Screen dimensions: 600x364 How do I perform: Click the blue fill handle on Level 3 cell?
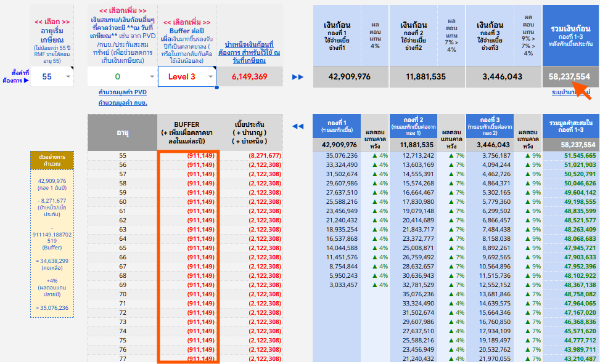click(x=216, y=87)
